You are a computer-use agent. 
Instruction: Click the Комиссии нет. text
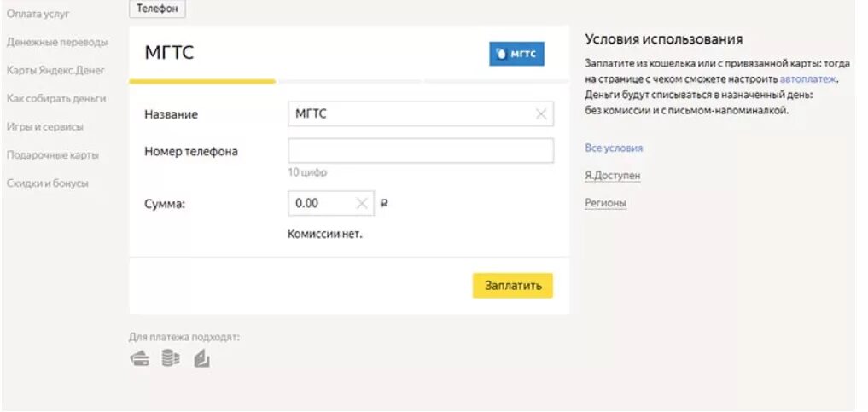[x=325, y=235]
